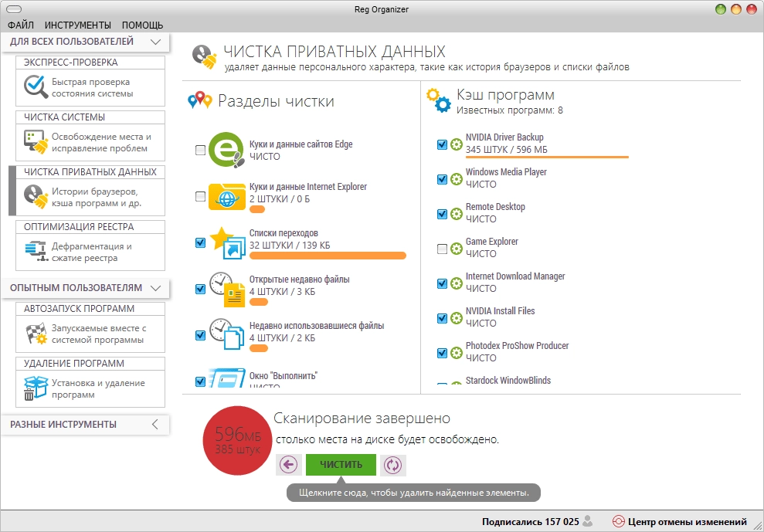The width and height of the screenshot is (764, 532).
Task: Uncheck the Открытые недавно файлы checkbox
Action: coord(200,289)
